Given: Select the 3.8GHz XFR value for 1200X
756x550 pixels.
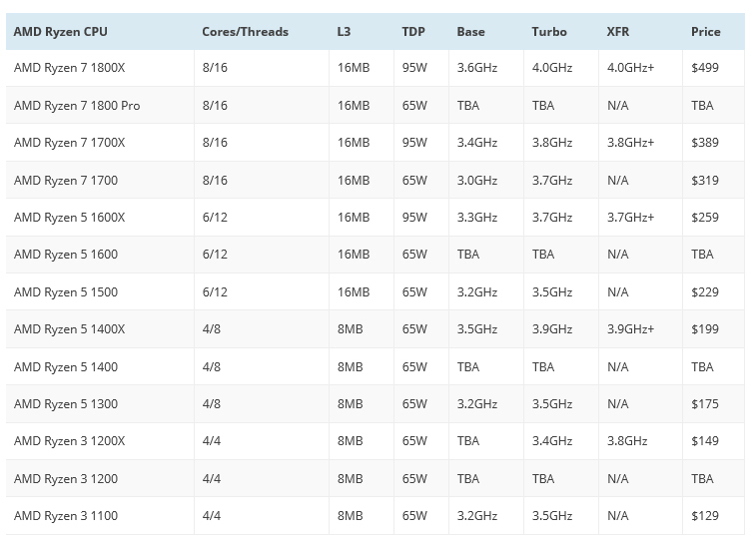Looking at the screenshot, I should coord(627,441).
